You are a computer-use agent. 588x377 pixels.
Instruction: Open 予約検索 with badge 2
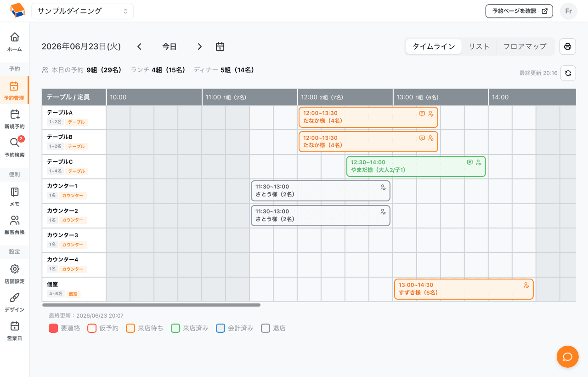(x=15, y=148)
